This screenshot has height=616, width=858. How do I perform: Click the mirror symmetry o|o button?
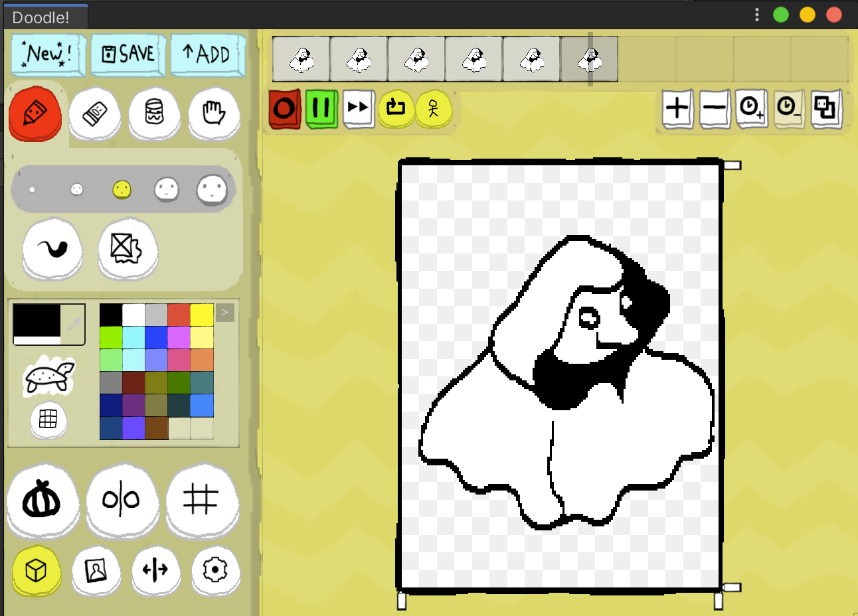point(122,501)
